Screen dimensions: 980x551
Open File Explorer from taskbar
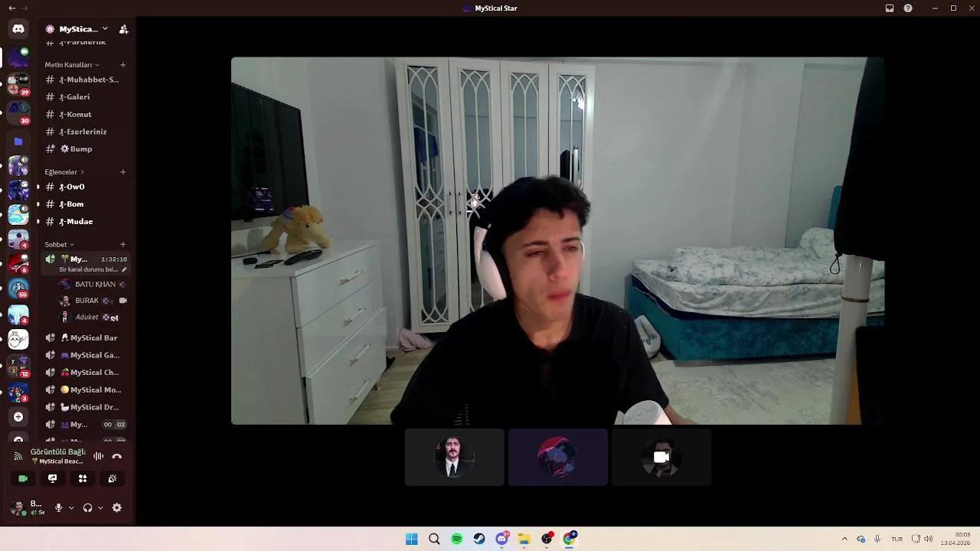(524, 539)
